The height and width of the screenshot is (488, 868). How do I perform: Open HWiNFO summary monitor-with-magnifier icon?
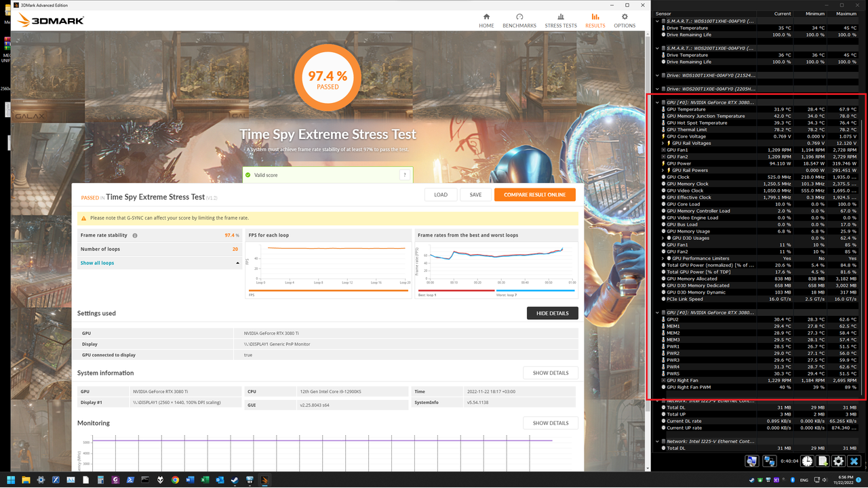pyautogui.click(x=752, y=461)
